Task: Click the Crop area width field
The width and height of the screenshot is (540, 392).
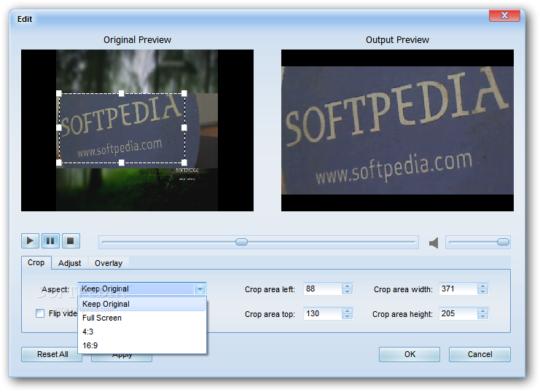Action: click(x=458, y=289)
